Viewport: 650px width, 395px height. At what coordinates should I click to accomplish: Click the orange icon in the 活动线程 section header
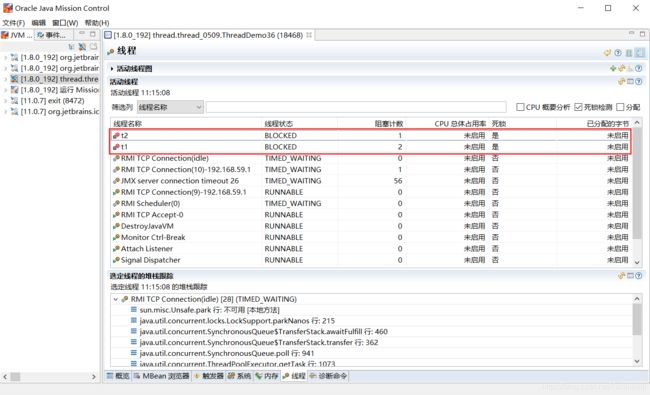point(621,82)
